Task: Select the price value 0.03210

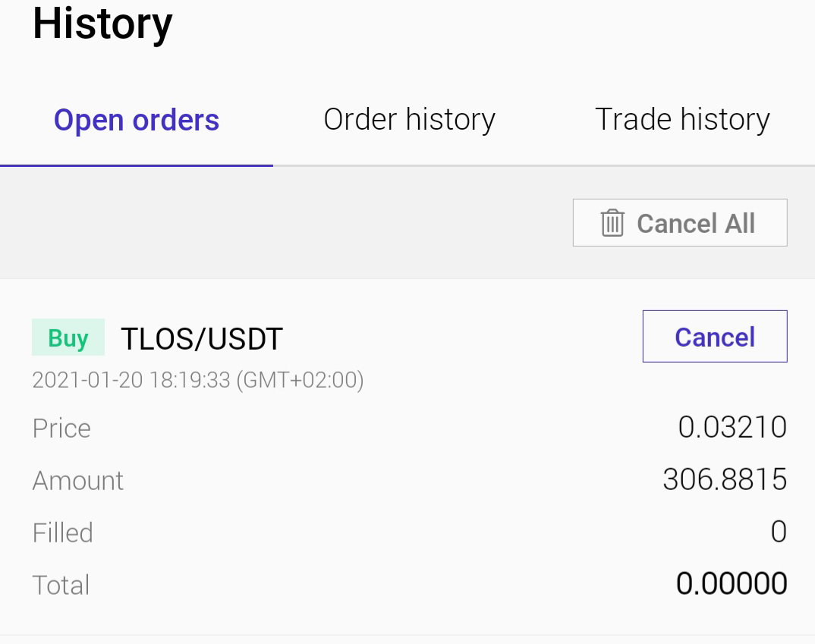Action: tap(732, 427)
